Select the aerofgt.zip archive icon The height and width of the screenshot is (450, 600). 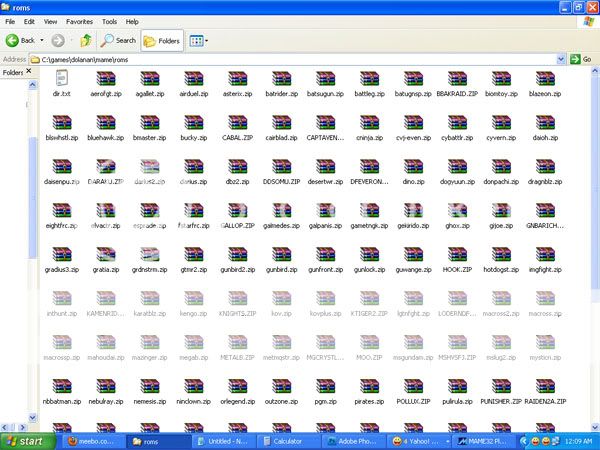(106, 78)
